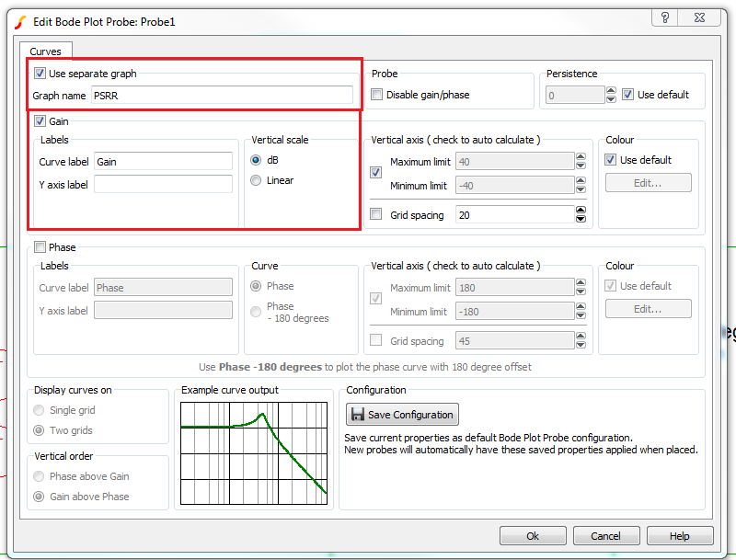
Task: Click the title bar help question mark
Action: click(664, 18)
